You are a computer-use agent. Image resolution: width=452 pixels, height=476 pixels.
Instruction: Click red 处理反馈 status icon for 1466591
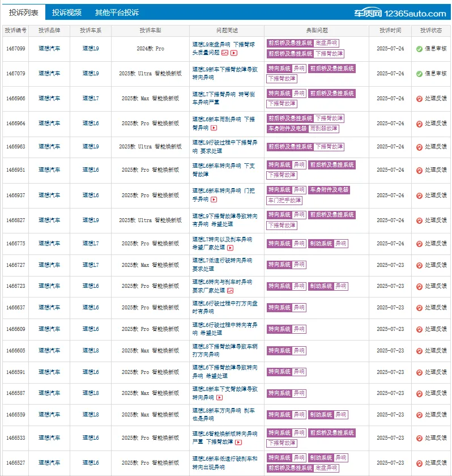pyautogui.click(x=419, y=372)
